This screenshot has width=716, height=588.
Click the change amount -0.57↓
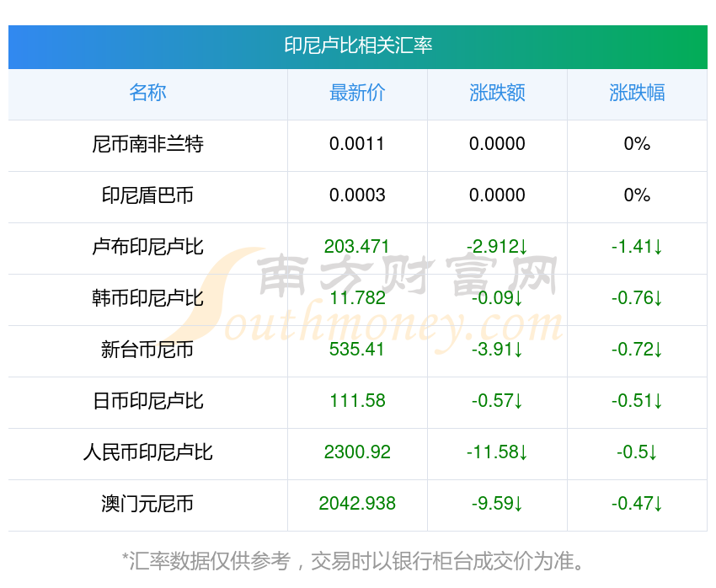click(497, 401)
